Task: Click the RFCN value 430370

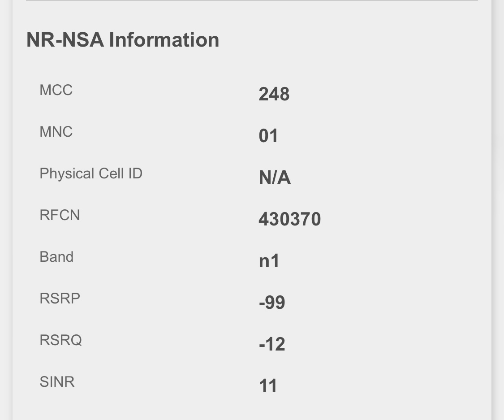Action: (289, 219)
